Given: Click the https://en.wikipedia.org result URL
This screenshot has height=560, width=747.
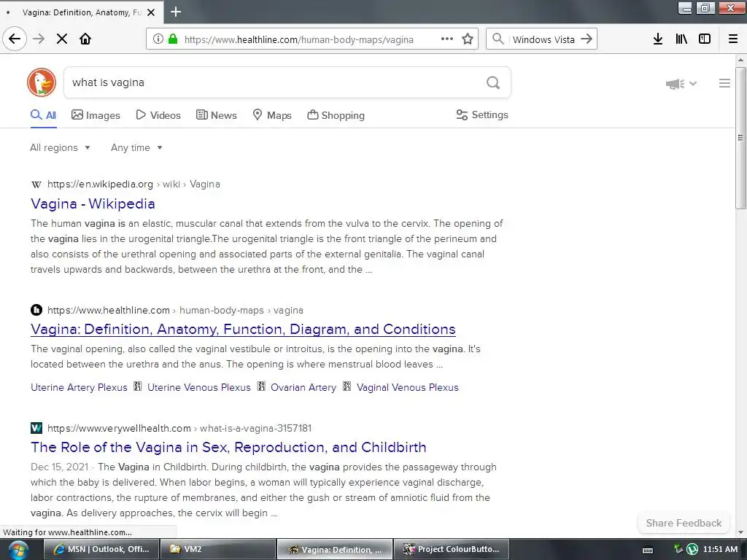Looking at the screenshot, I should pos(100,184).
